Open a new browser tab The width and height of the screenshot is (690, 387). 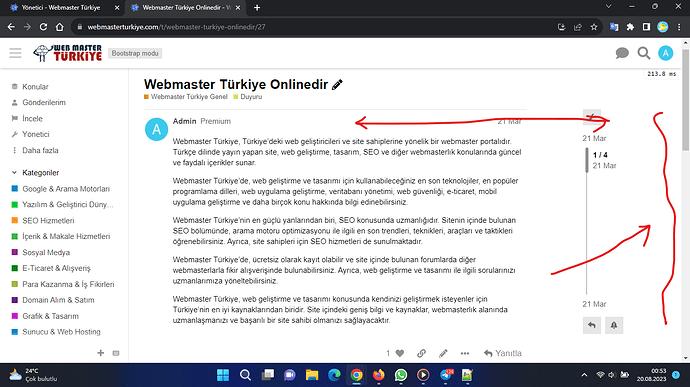coord(257,7)
